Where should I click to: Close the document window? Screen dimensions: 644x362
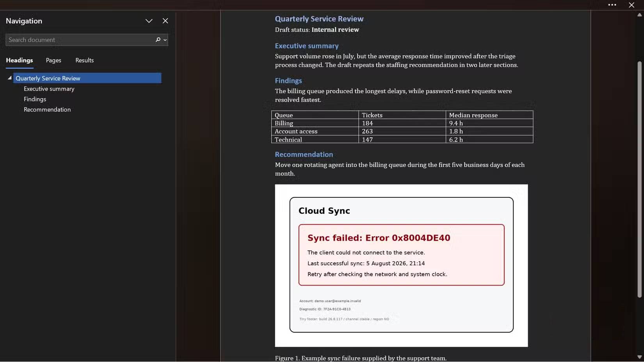[632, 5]
